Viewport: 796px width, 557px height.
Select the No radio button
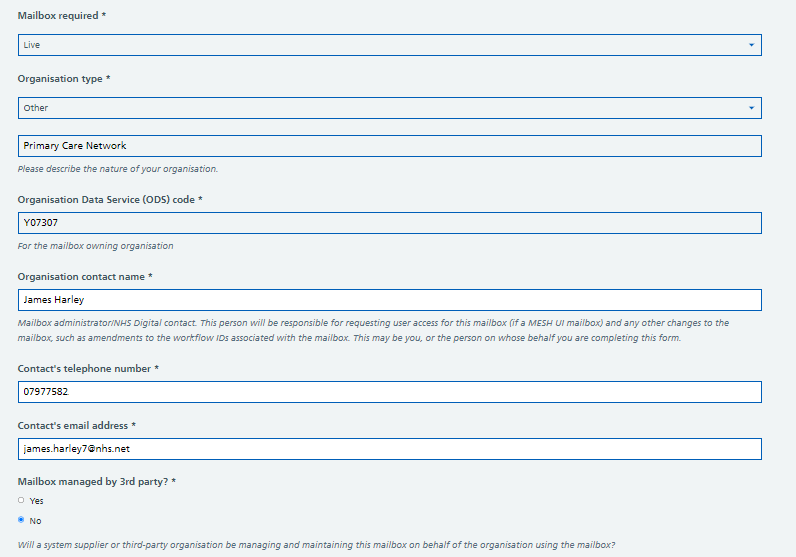click(x=22, y=520)
